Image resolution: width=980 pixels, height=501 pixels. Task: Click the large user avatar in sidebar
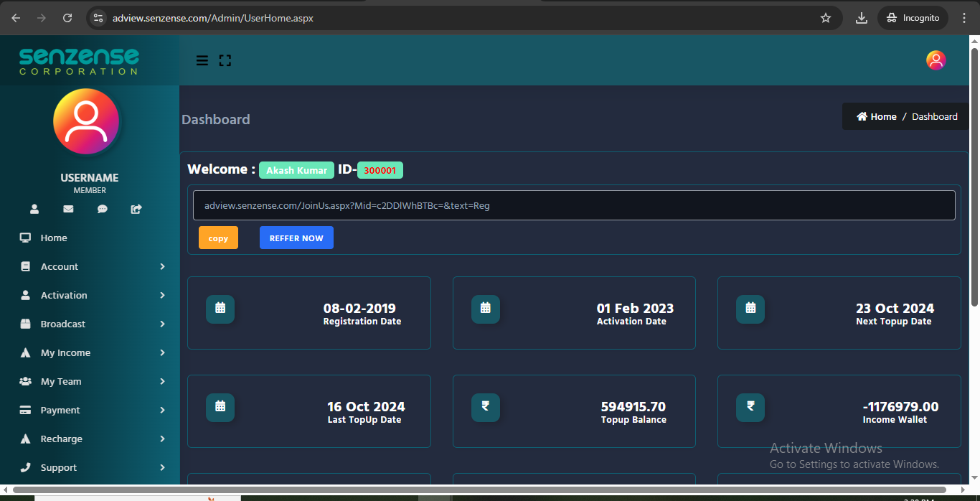[x=86, y=121]
